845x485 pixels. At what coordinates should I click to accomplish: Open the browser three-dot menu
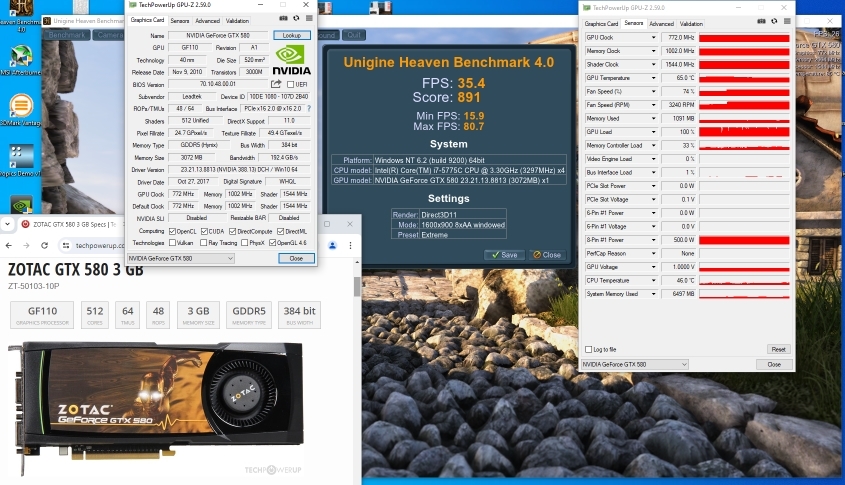coord(350,245)
